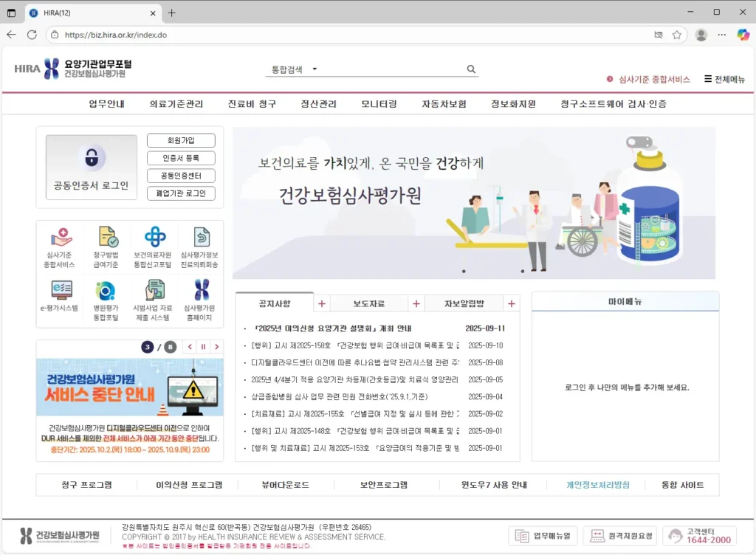Expand 보도자료 with plus button
Screen dimensions: 756x555
pyautogui.click(x=416, y=304)
